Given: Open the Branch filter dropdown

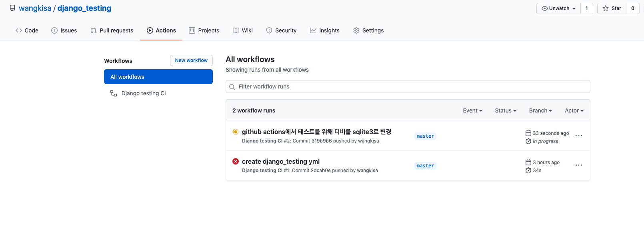Looking at the screenshot, I should coord(540,110).
